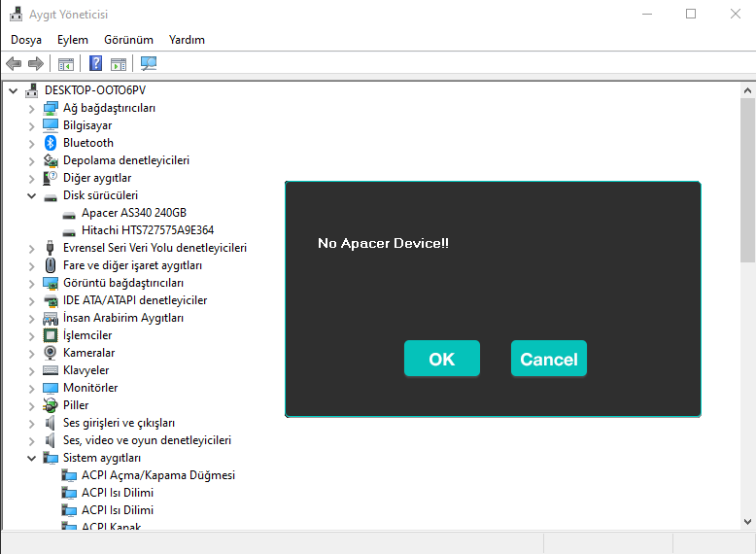Select the Apacer AS340 240GB disk
The image size is (756, 554).
134,213
